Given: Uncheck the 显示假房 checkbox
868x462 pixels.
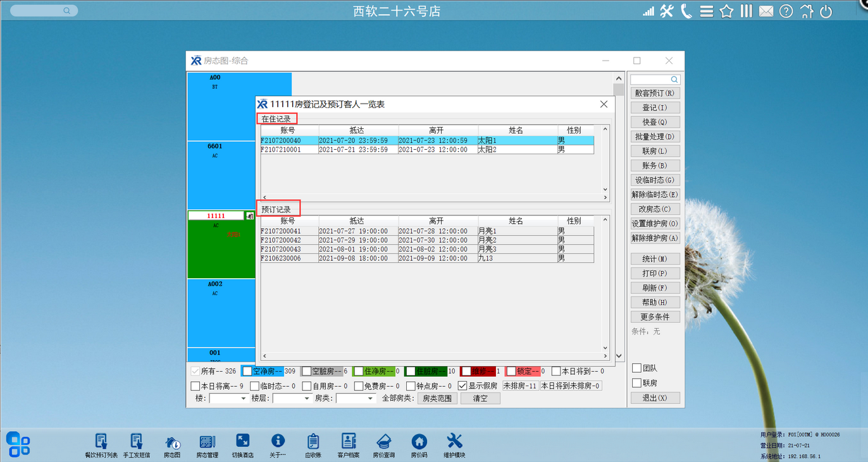Looking at the screenshot, I should [x=462, y=386].
